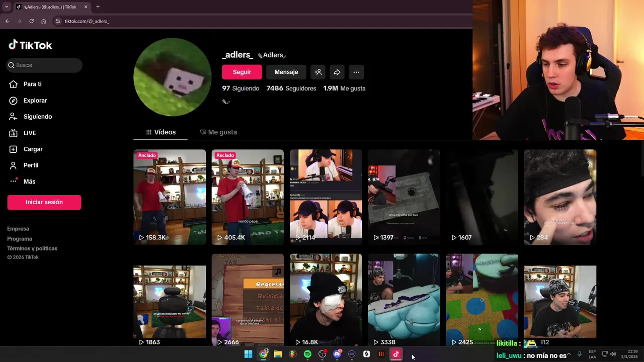The width and height of the screenshot is (644, 362).
Task: Open video with 3338 views
Action: click(x=404, y=300)
